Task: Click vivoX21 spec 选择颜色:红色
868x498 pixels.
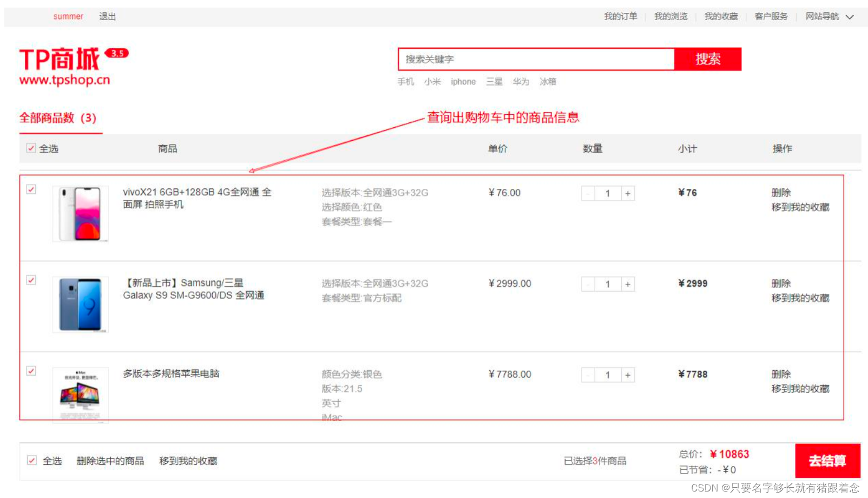Action: tap(352, 207)
